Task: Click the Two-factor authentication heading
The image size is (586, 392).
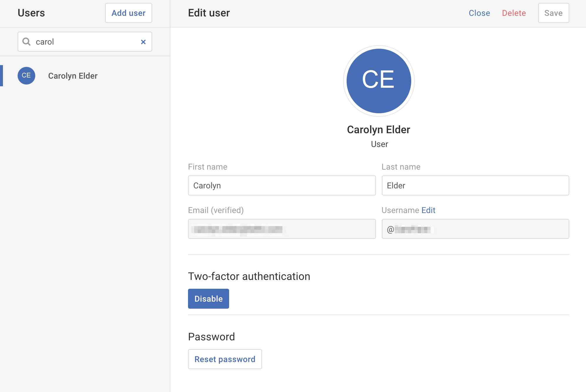Action: (249, 276)
